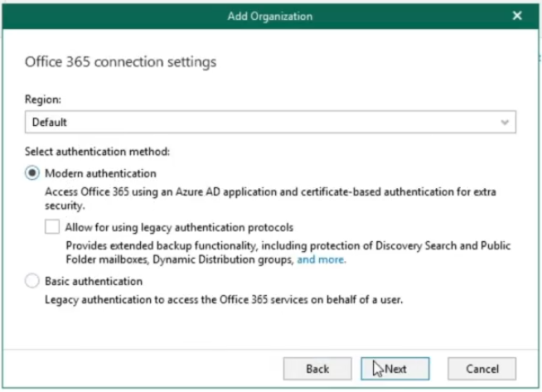Click the 'Add Organization' window title
The width and height of the screenshot is (542, 392).
(270, 17)
